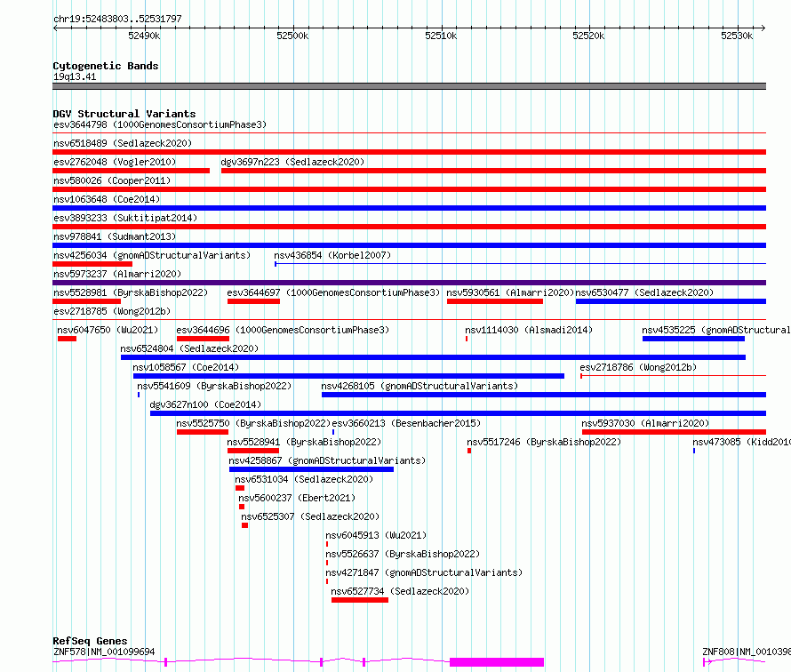Click the nsv580026 Cooper2011 variant label

coord(112,180)
